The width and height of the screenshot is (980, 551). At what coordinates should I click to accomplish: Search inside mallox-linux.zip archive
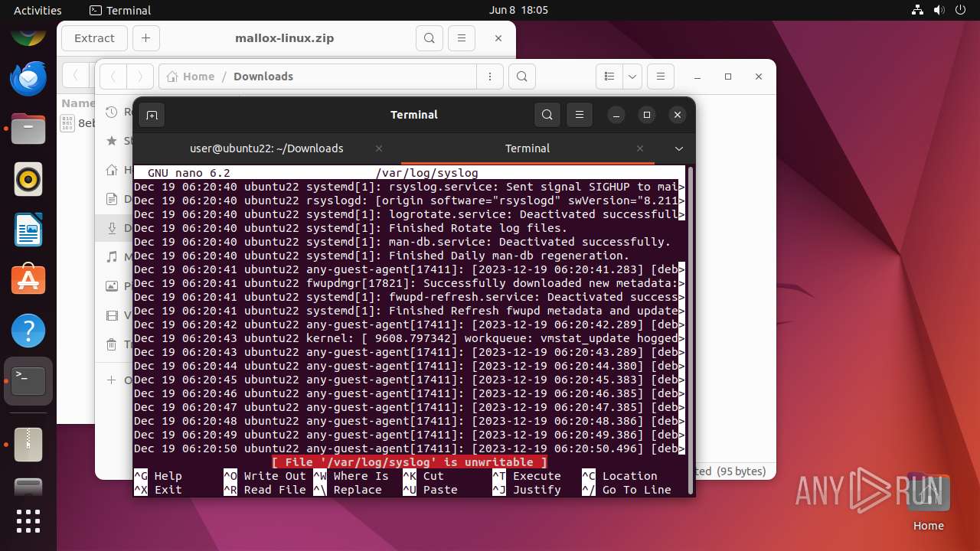click(x=430, y=38)
